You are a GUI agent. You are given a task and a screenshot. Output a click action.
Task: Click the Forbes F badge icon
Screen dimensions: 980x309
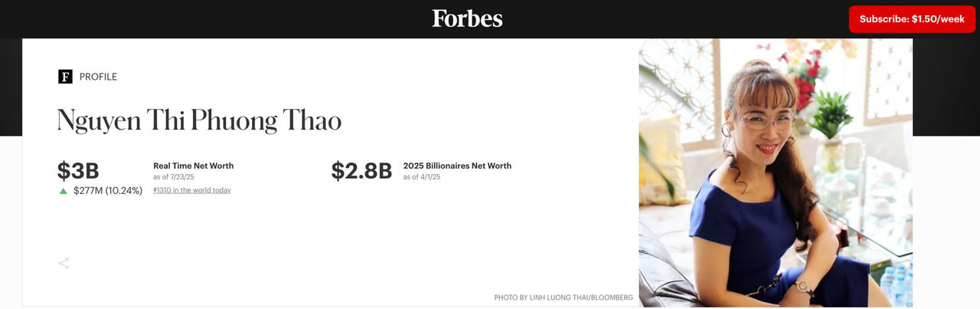click(x=65, y=77)
